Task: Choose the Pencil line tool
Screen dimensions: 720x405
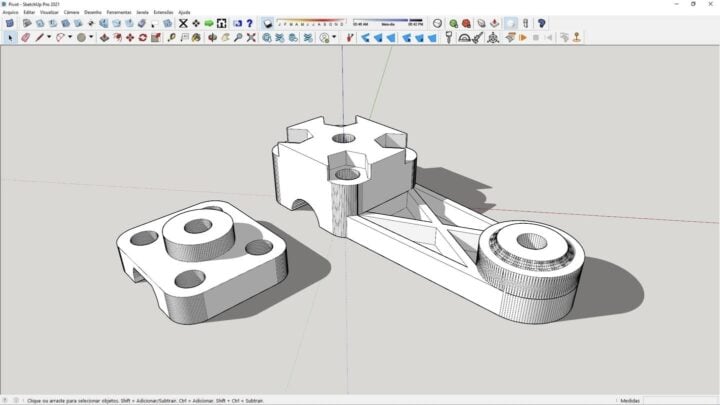Action: pyautogui.click(x=39, y=38)
